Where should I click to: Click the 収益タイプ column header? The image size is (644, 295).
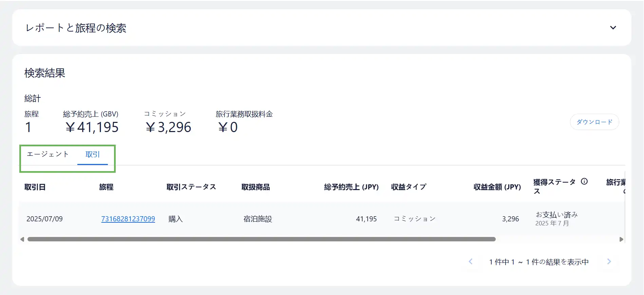pos(409,187)
